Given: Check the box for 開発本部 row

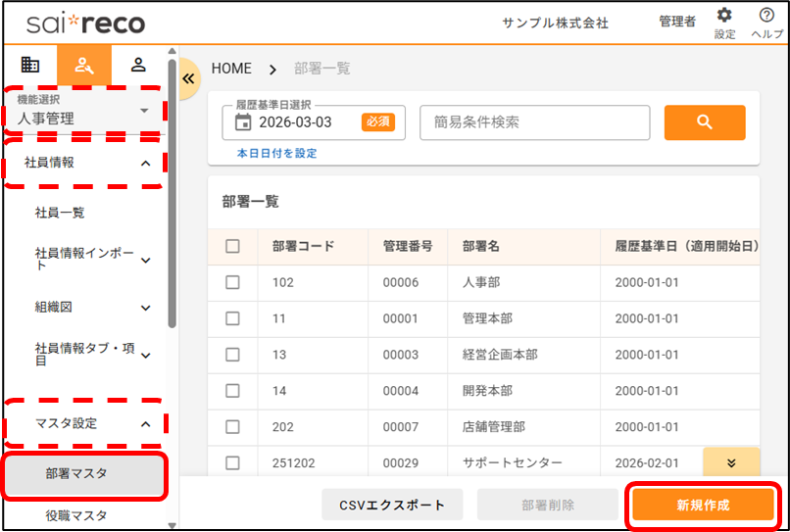Looking at the screenshot, I should [232, 390].
